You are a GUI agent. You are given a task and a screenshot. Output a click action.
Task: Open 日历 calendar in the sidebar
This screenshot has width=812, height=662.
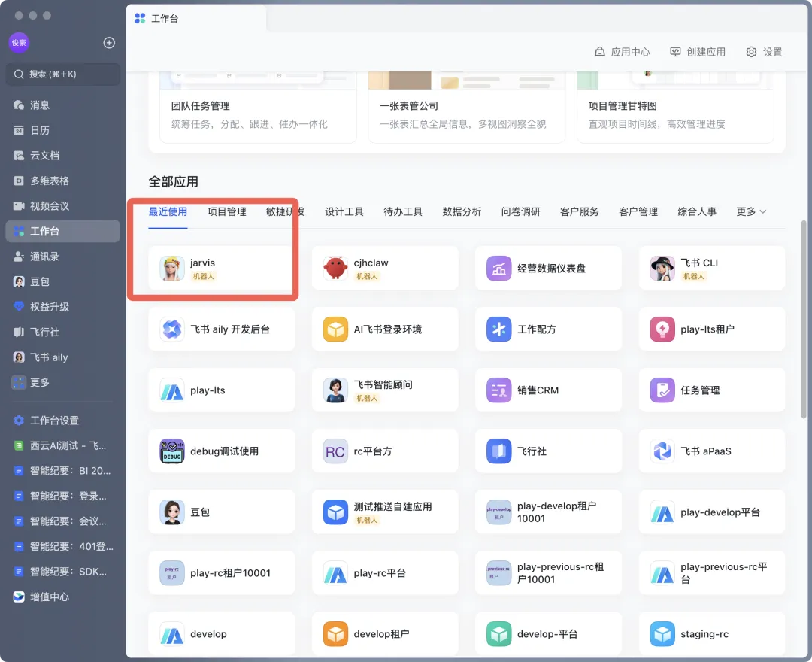point(62,131)
